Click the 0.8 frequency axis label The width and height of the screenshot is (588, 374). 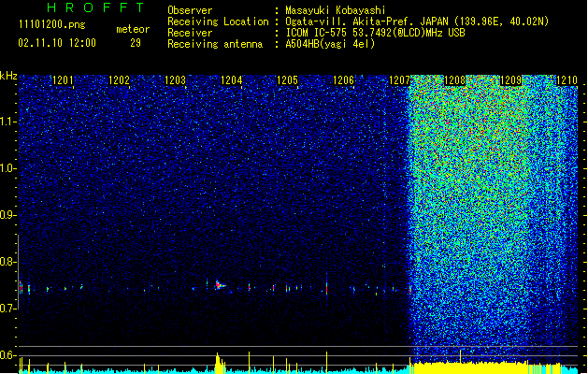point(8,262)
